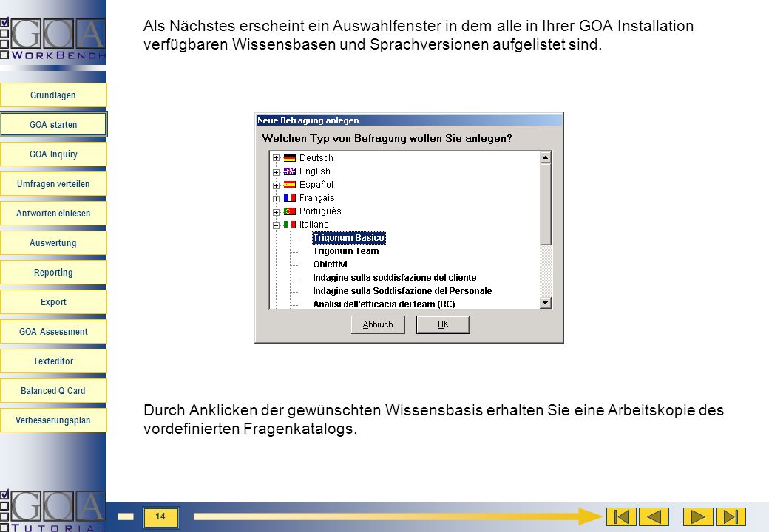Click the small white marker beside page number
This screenshot has width=769, height=532.
(x=126, y=516)
